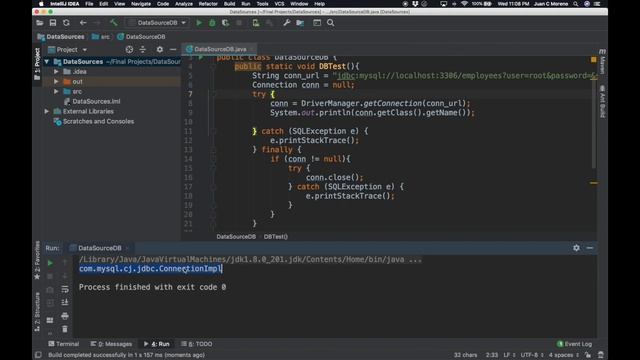Open the Terminal tool window
The image size is (640, 360).
(x=64, y=344)
